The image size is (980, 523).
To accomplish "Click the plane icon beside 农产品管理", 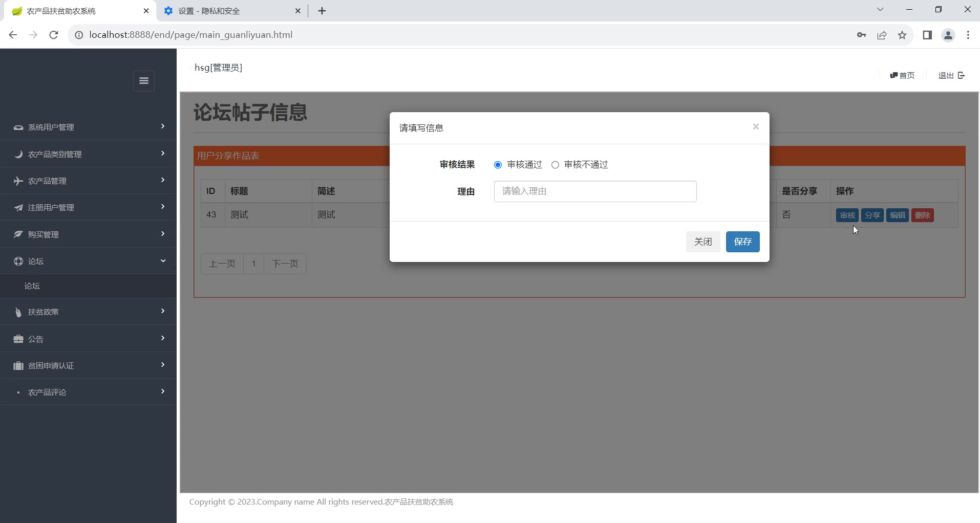I will pyautogui.click(x=18, y=181).
